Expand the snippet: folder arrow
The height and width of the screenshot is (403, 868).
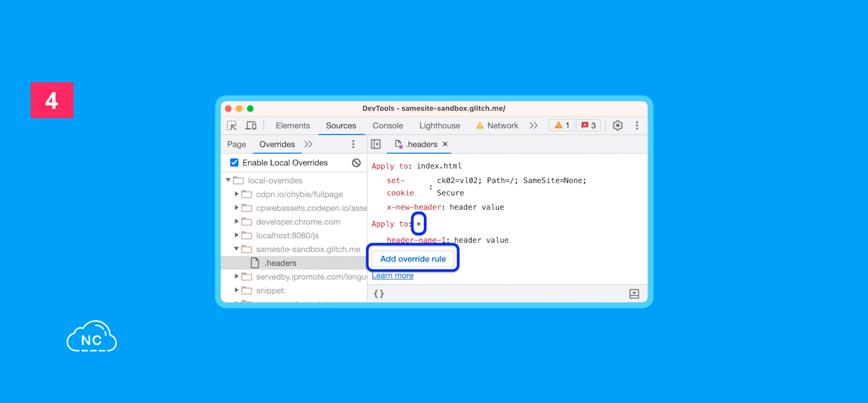(x=237, y=291)
